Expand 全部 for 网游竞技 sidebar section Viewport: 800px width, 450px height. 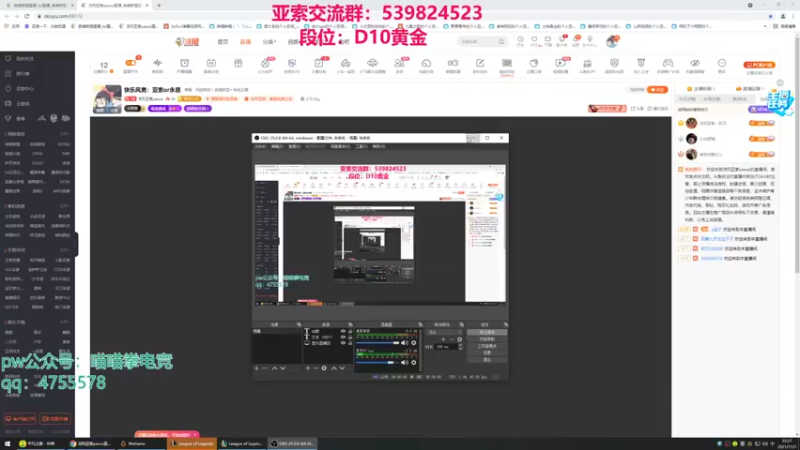coord(65,134)
